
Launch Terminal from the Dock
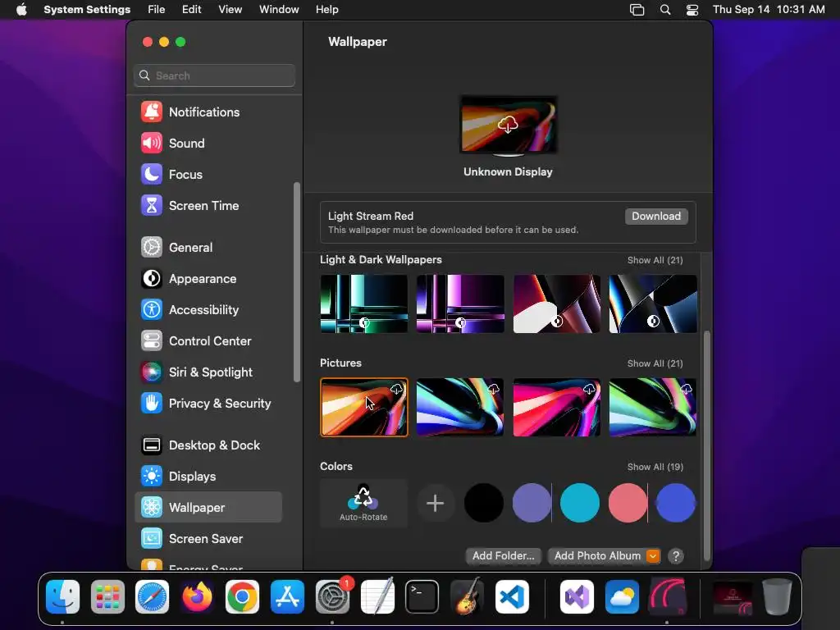[x=422, y=596]
